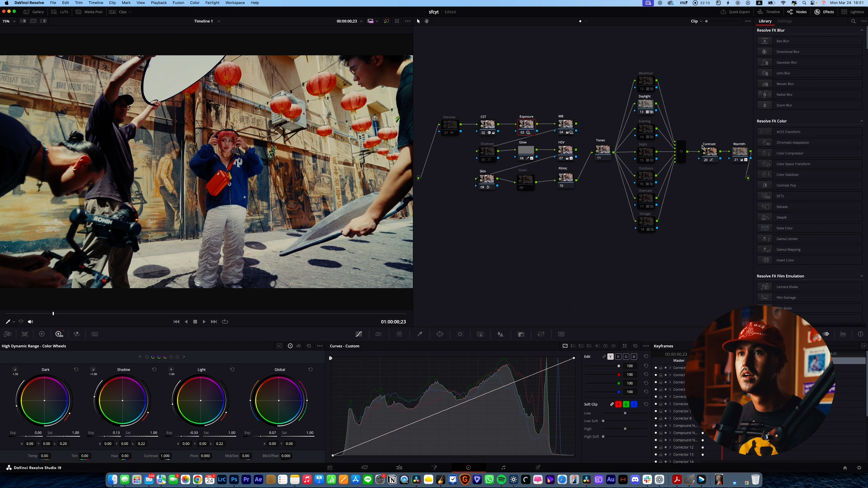This screenshot has width=868, height=488.
Task: Select the Contrast node thumbnail
Action: pyautogui.click(x=709, y=152)
